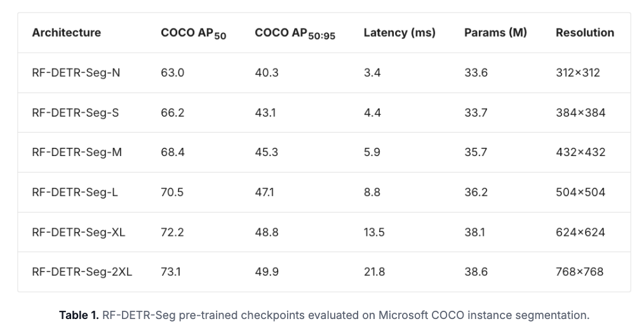The height and width of the screenshot is (326, 644).
Task: Click the COCO AP50 column header
Action: [x=193, y=34]
